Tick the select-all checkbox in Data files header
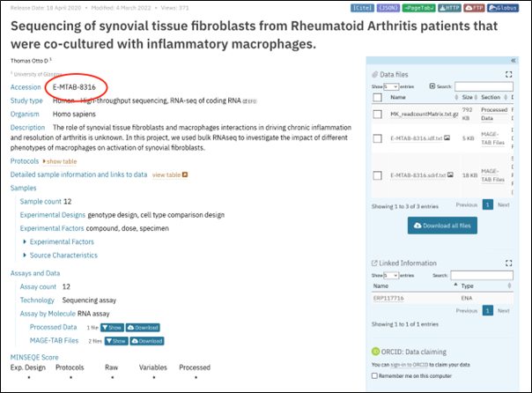The width and height of the screenshot is (532, 393). 377,98
